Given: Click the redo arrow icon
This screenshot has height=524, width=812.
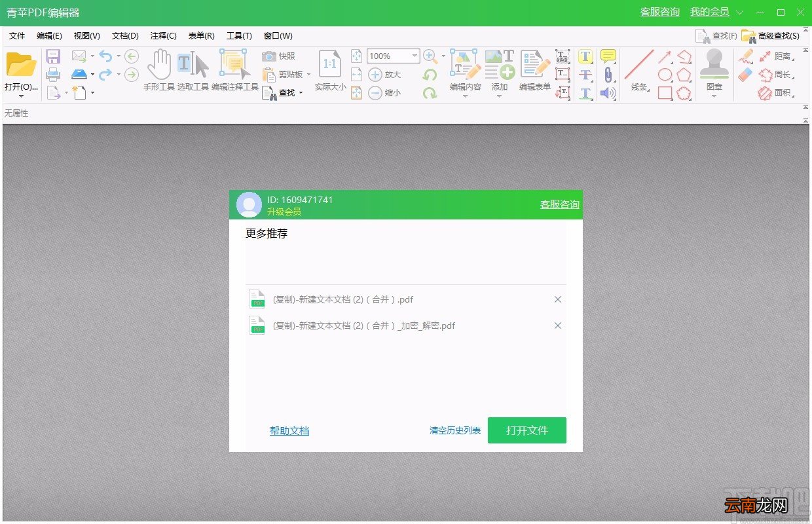Looking at the screenshot, I should [x=105, y=75].
